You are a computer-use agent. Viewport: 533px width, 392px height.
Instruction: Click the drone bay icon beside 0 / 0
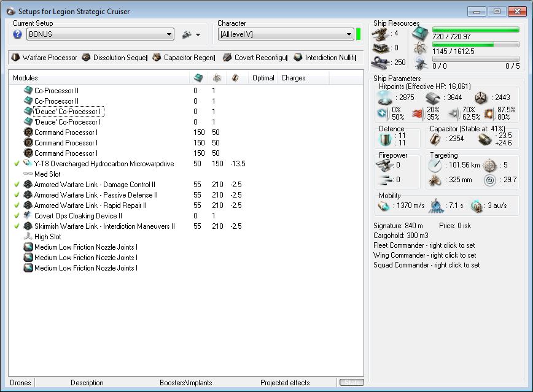tap(421, 63)
